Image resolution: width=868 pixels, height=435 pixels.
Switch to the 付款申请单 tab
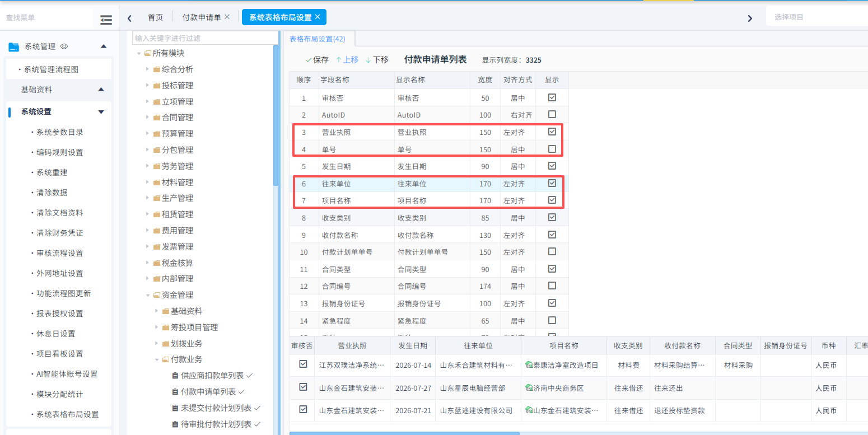[x=202, y=17]
